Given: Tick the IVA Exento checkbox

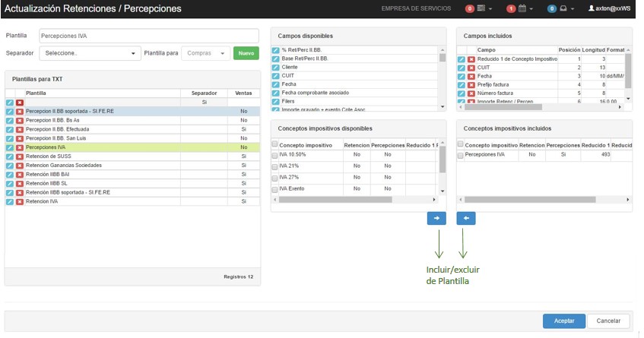Looking at the screenshot, I should coord(275,188).
